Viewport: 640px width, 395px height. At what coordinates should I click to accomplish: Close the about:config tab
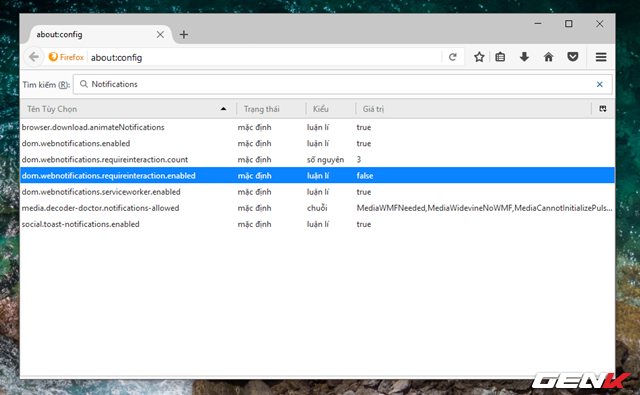[160, 35]
